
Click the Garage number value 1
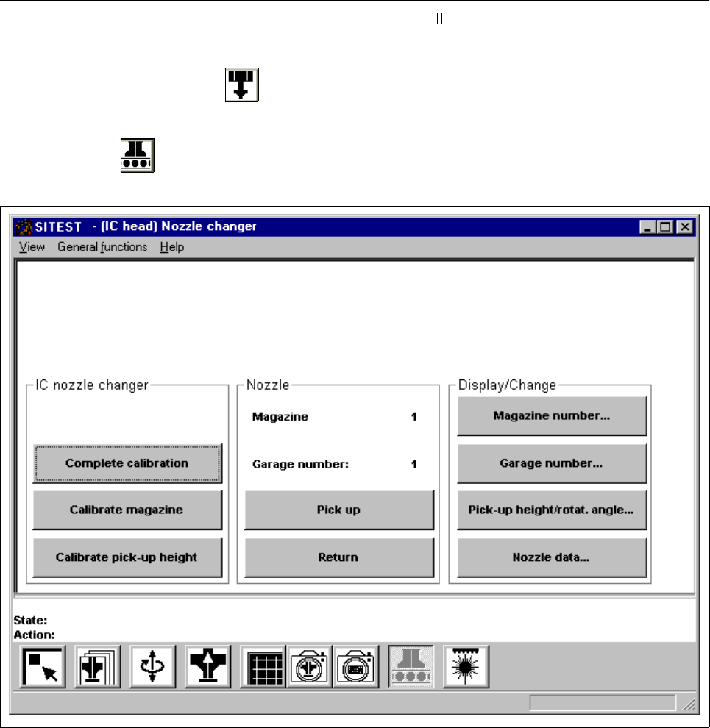click(x=413, y=464)
